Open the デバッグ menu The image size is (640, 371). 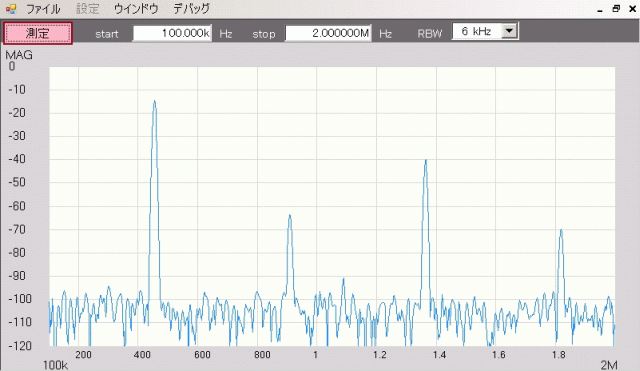(x=191, y=9)
